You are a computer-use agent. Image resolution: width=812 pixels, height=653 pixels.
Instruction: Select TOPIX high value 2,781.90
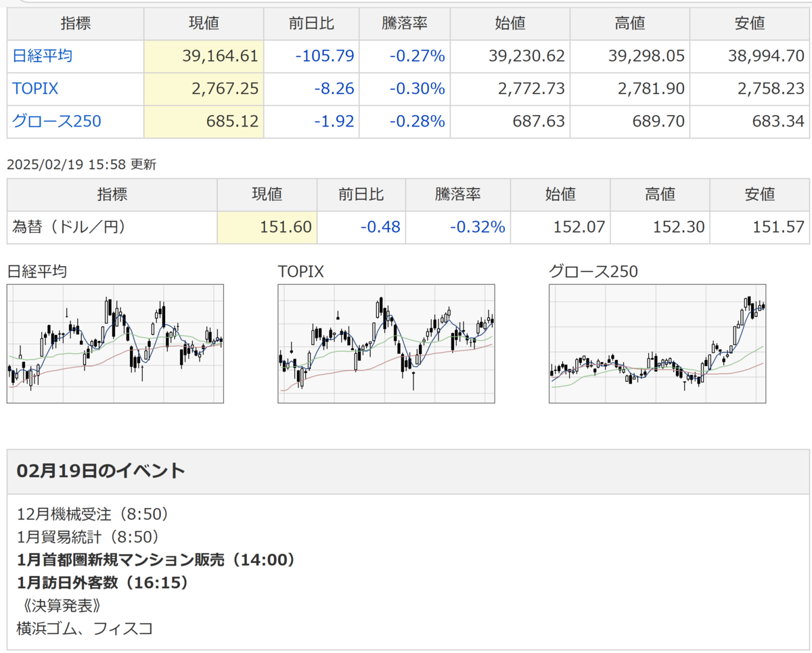(652, 89)
